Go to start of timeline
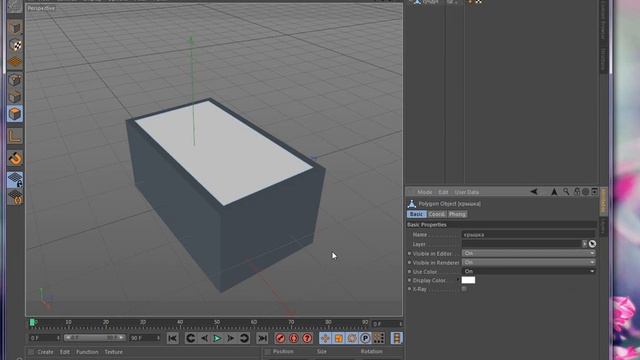This screenshot has width=640, height=360. [173, 338]
